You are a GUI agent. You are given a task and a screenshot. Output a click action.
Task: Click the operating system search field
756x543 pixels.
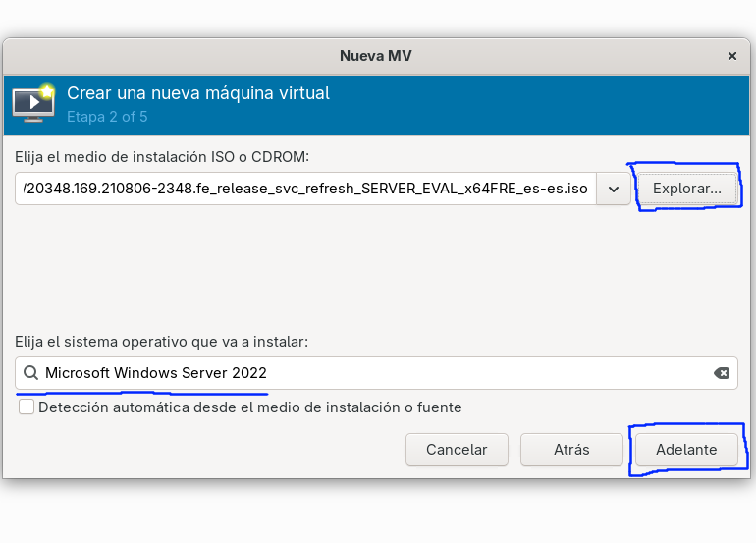376,373
